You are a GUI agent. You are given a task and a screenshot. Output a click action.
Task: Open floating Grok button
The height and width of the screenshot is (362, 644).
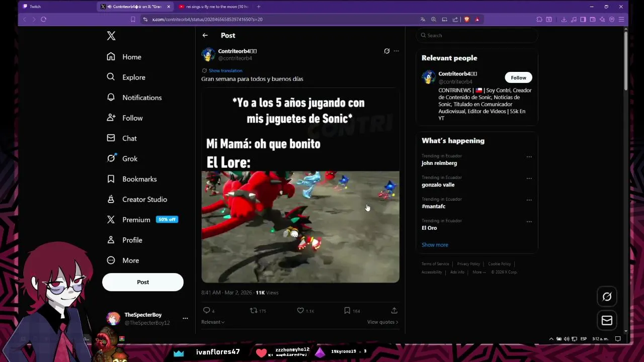607,297
